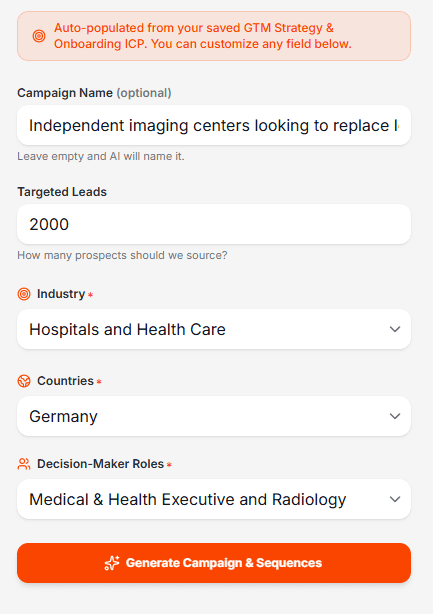Screen dimensions: 433x614
Task: Click the target icon in the auto-populated banner
Action: click(x=39, y=36)
